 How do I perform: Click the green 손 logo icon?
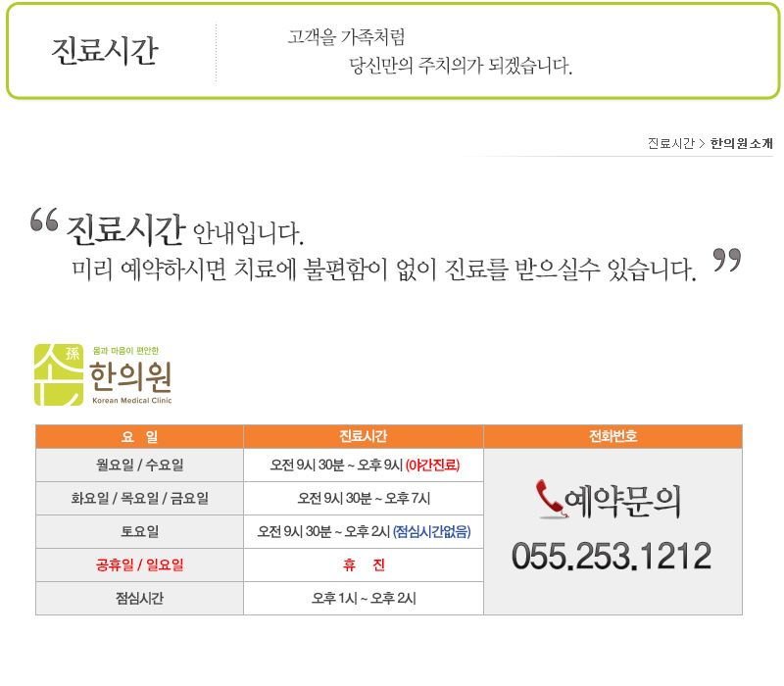[58, 374]
